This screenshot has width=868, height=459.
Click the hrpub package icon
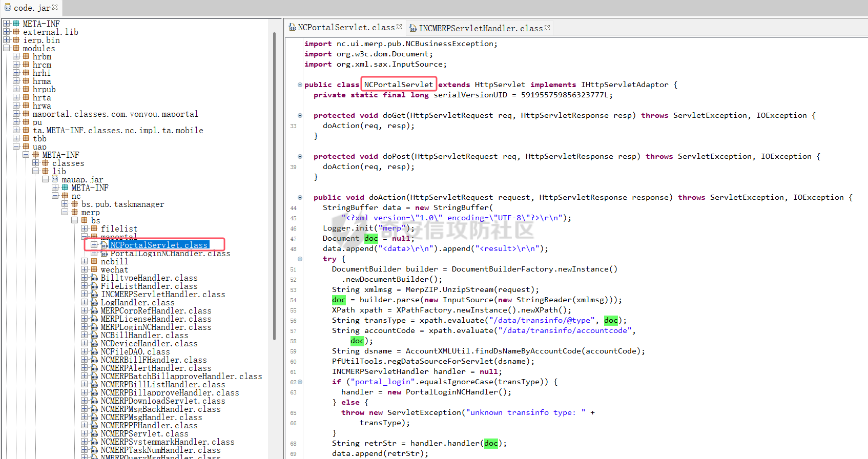click(26, 89)
